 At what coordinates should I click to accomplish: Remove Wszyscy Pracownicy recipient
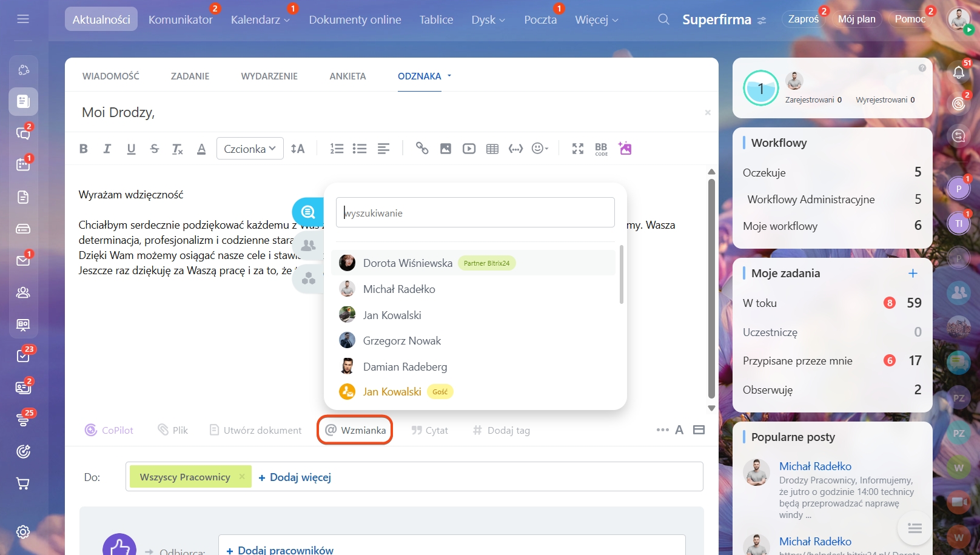242,476
